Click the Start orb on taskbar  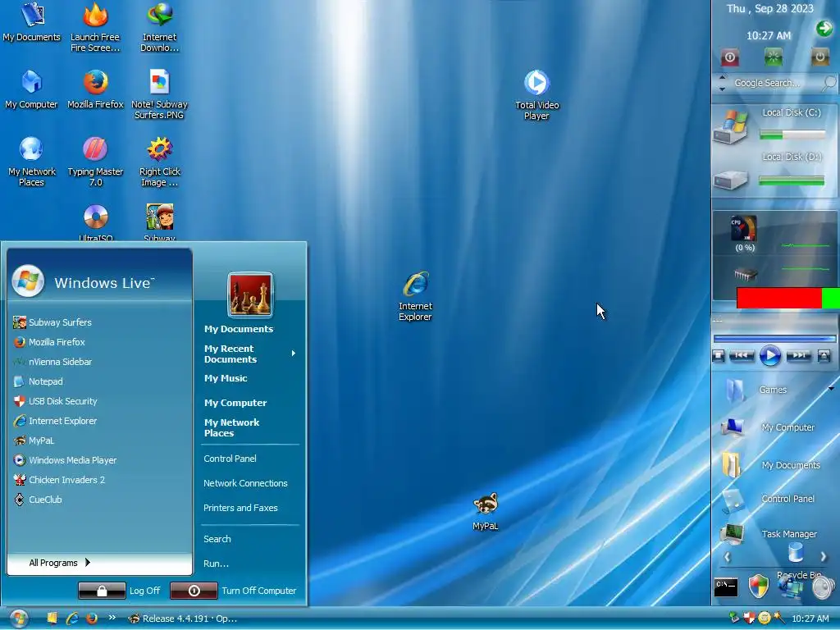pyautogui.click(x=19, y=619)
